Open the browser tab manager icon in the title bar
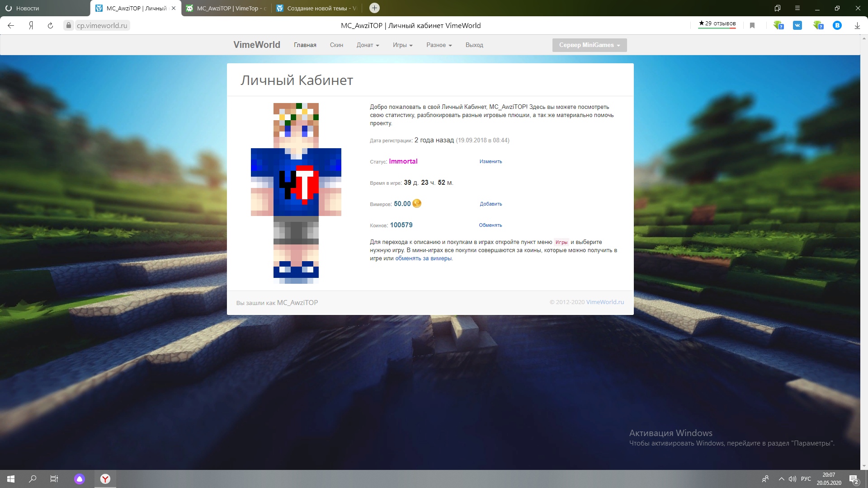The image size is (868, 488). (778, 8)
